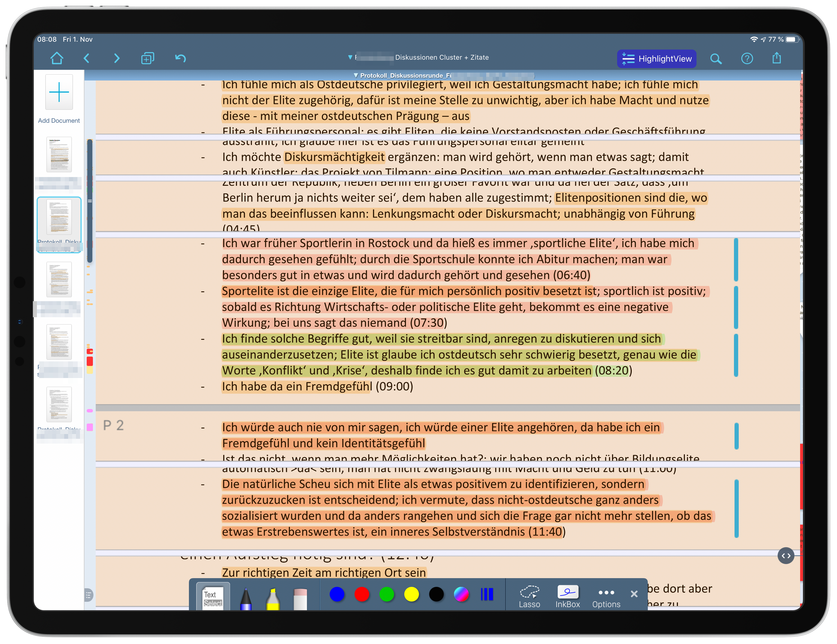Choose the yellow color swatch
Viewport: 837px width, 644px height.
[x=412, y=594]
